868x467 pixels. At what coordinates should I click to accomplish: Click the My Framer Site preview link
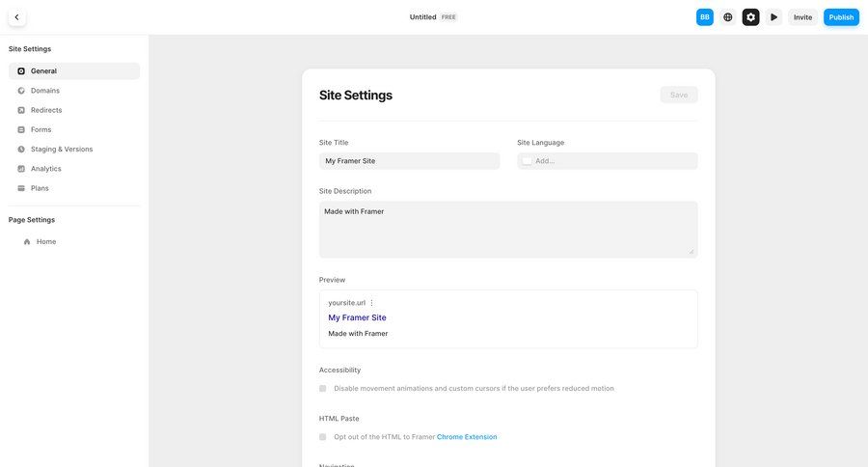coord(357,317)
